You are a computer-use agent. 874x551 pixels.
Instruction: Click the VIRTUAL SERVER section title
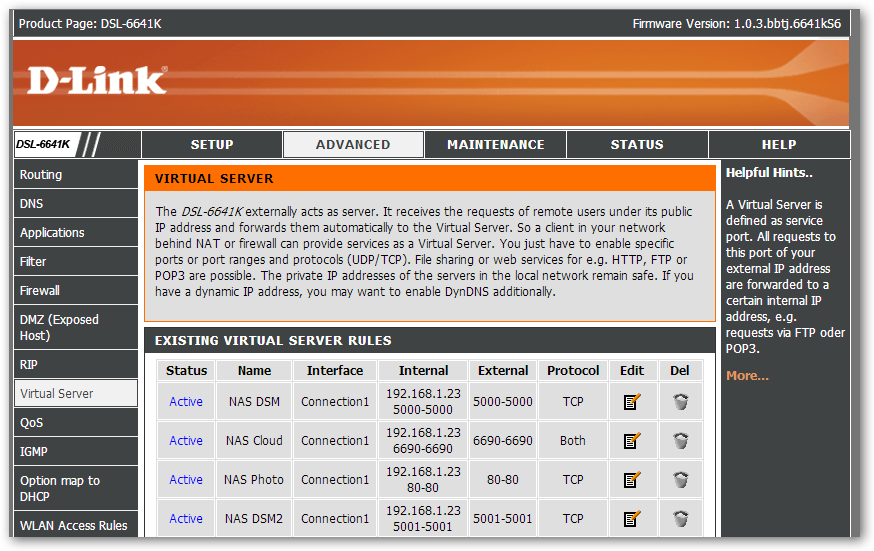214,179
